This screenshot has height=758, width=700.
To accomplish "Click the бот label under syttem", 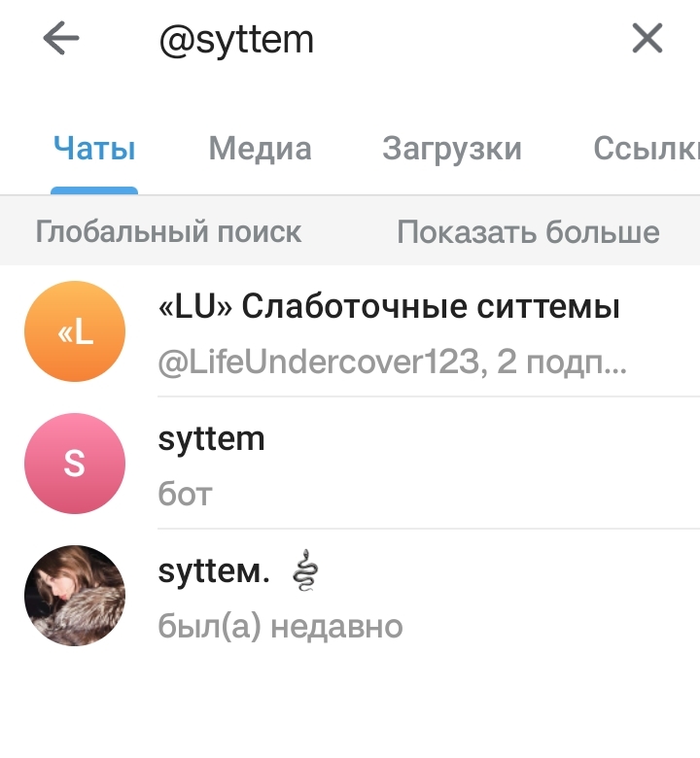I will pos(186,495).
